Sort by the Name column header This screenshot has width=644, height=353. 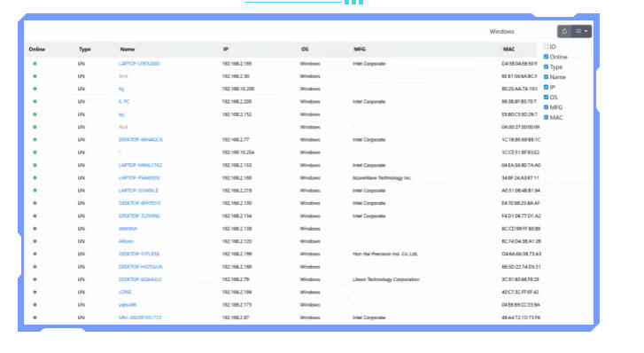128,49
